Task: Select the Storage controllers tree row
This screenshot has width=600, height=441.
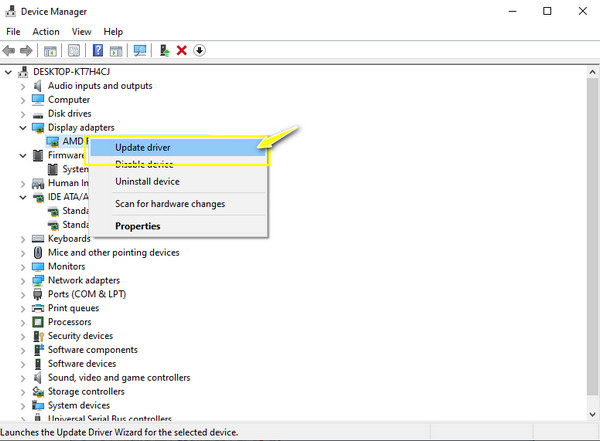Action: point(86,392)
